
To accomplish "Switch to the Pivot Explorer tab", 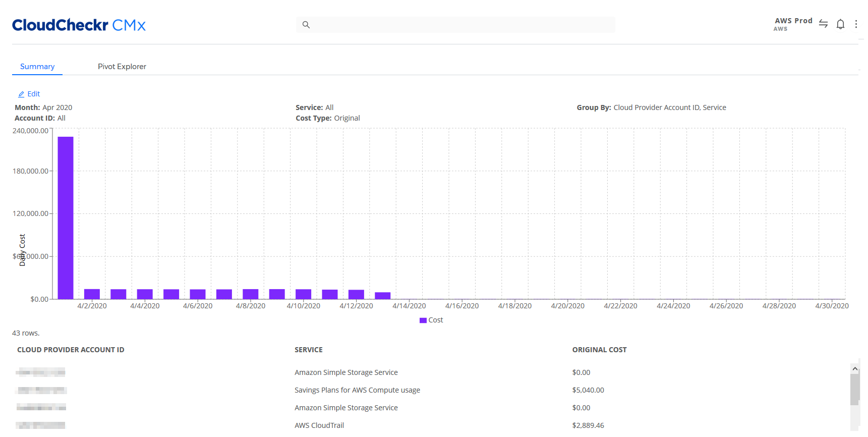I will click(122, 67).
